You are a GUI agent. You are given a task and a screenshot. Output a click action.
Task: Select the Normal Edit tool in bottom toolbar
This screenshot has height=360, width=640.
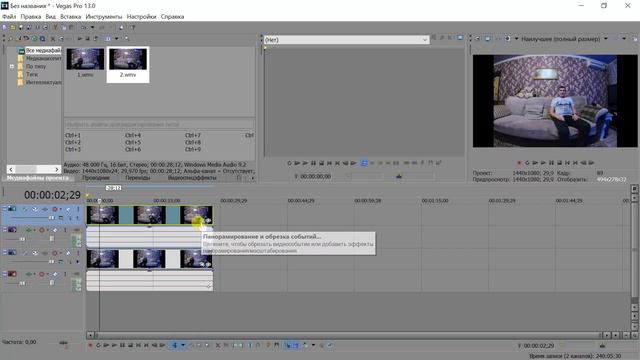(x=174, y=345)
